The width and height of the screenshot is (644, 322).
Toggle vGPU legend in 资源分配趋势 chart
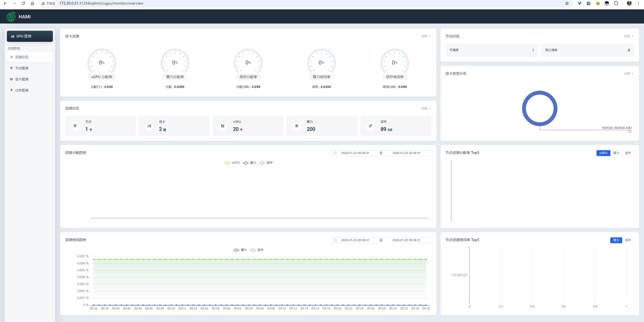pos(232,163)
